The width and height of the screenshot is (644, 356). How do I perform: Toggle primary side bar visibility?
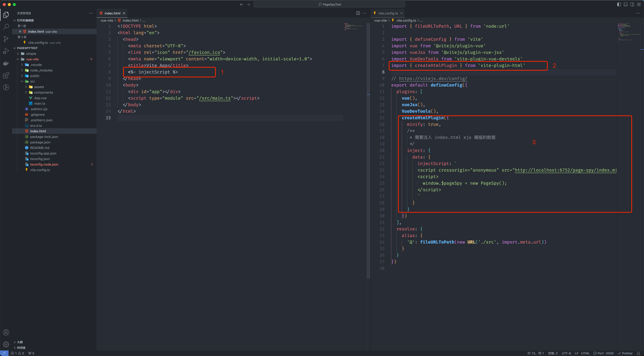point(619,5)
